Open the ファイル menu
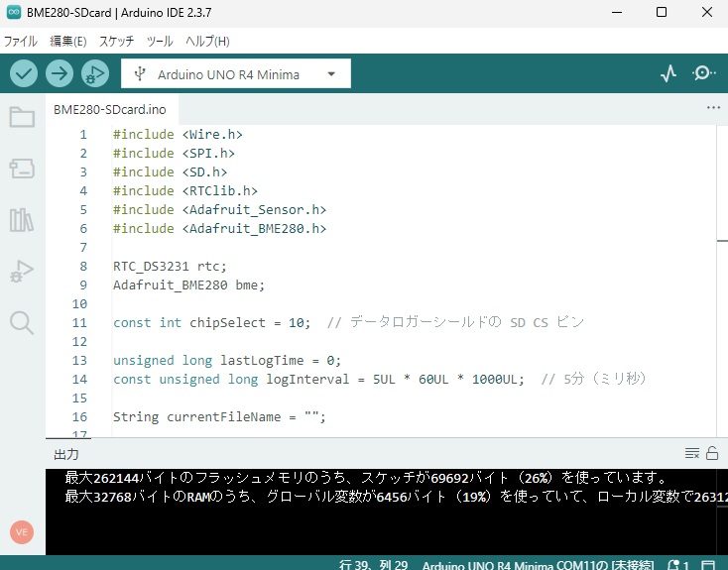728x570 pixels. 21,42
